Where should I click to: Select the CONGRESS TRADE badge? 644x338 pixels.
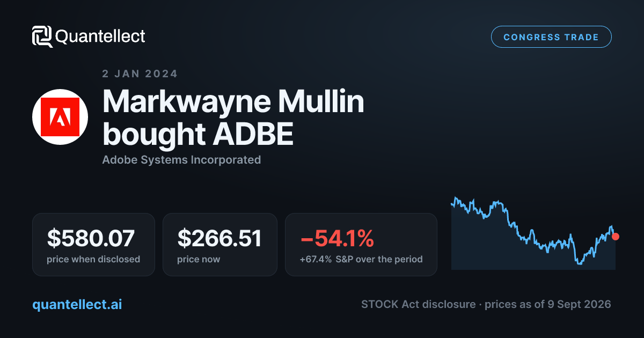[551, 37]
